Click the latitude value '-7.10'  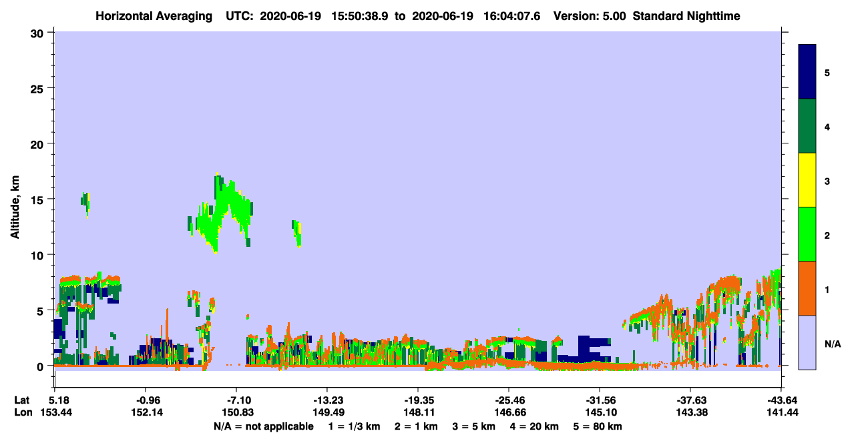[x=238, y=400]
